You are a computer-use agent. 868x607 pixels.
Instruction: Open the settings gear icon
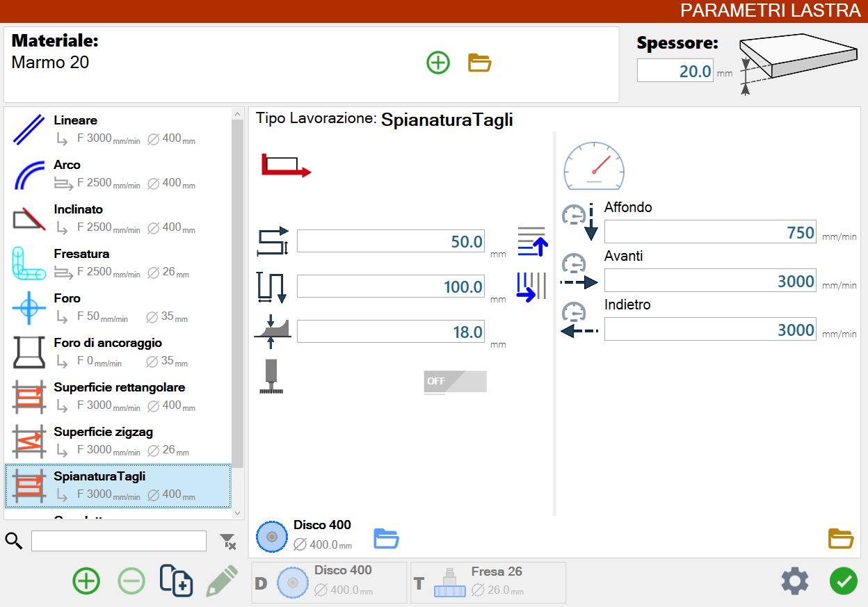click(795, 581)
